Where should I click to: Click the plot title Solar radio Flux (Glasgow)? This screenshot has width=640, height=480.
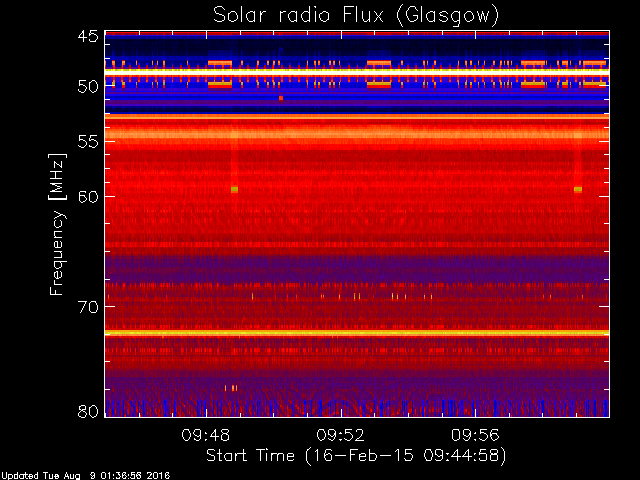click(356, 16)
